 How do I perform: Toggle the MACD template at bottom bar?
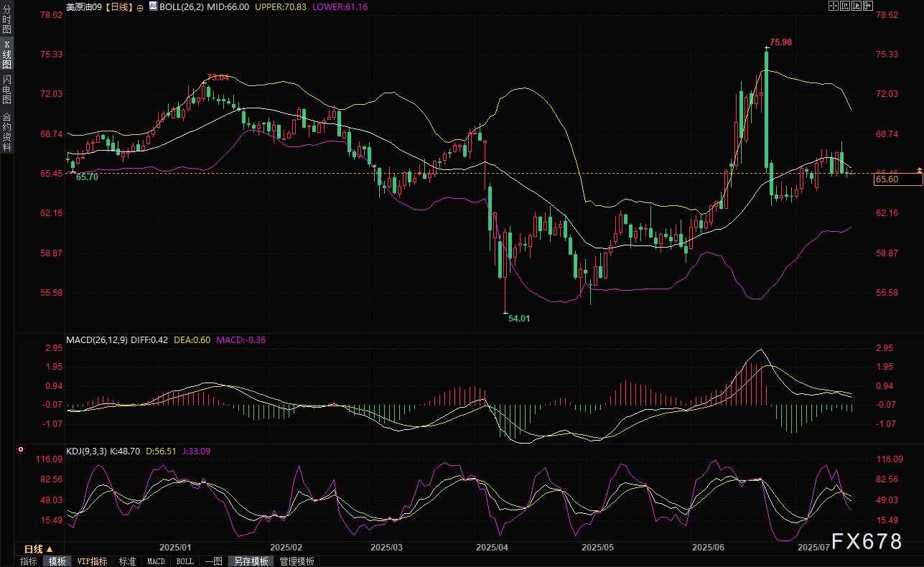(x=156, y=561)
